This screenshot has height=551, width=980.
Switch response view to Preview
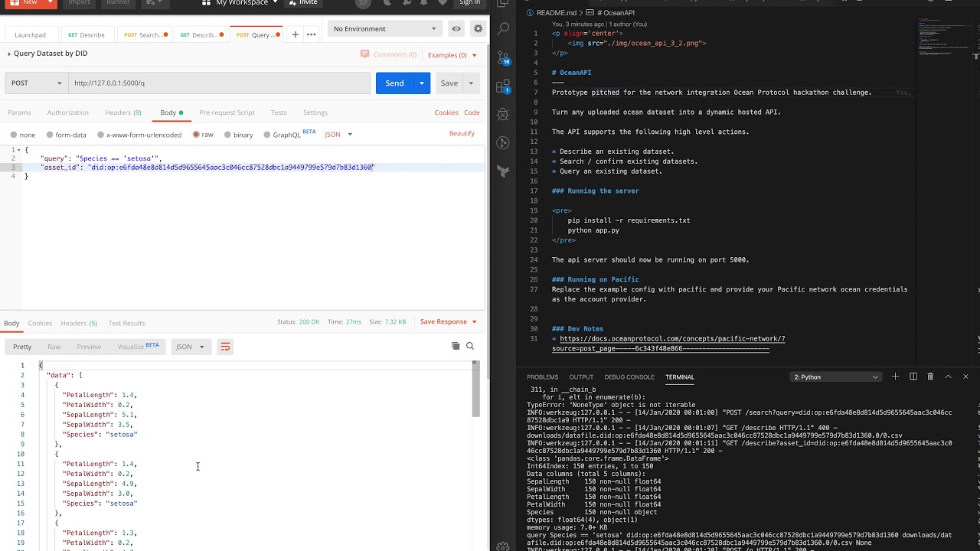click(89, 347)
